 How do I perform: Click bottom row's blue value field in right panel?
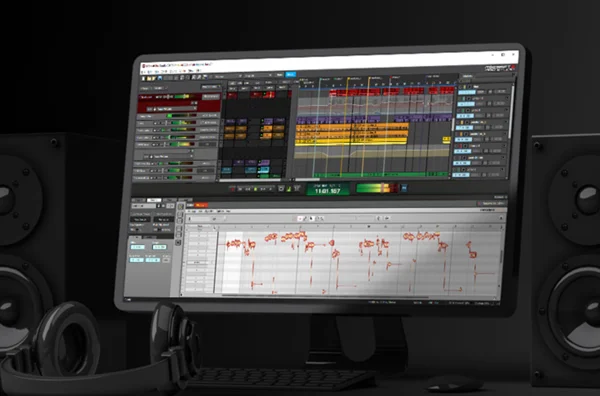click(460, 175)
